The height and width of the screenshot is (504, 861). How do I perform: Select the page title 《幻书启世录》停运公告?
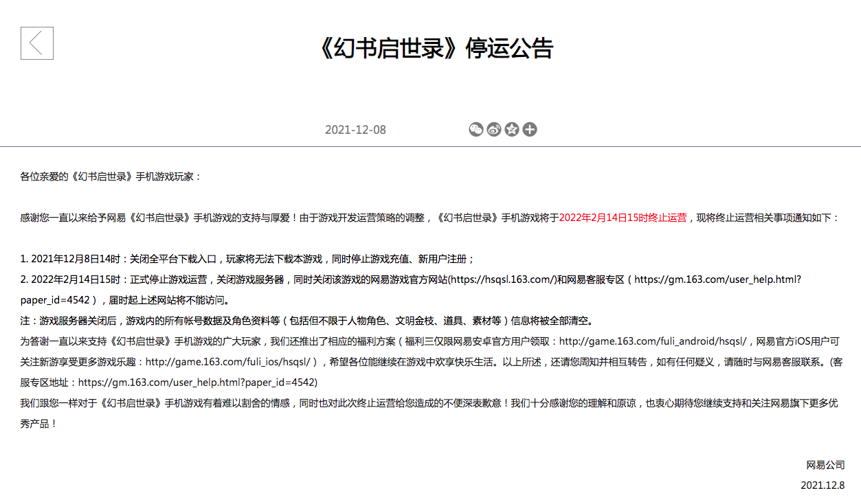(x=436, y=48)
